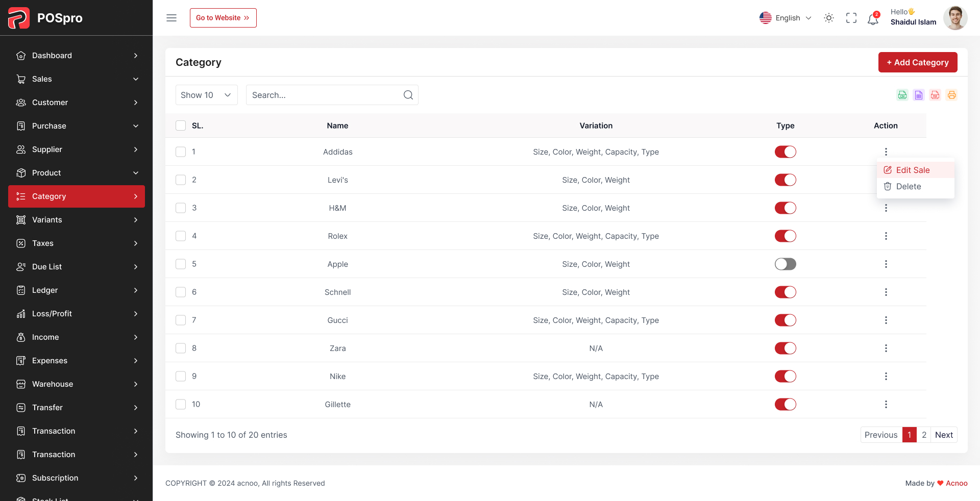Go to page 2 of entries
Image resolution: width=980 pixels, height=501 pixels.
(x=924, y=435)
